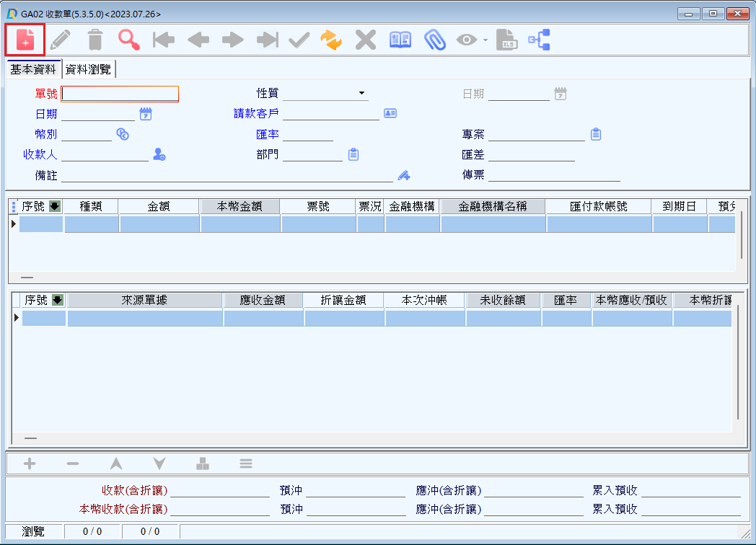
Task: Click the 收款人 person lookup icon
Action: (159, 154)
